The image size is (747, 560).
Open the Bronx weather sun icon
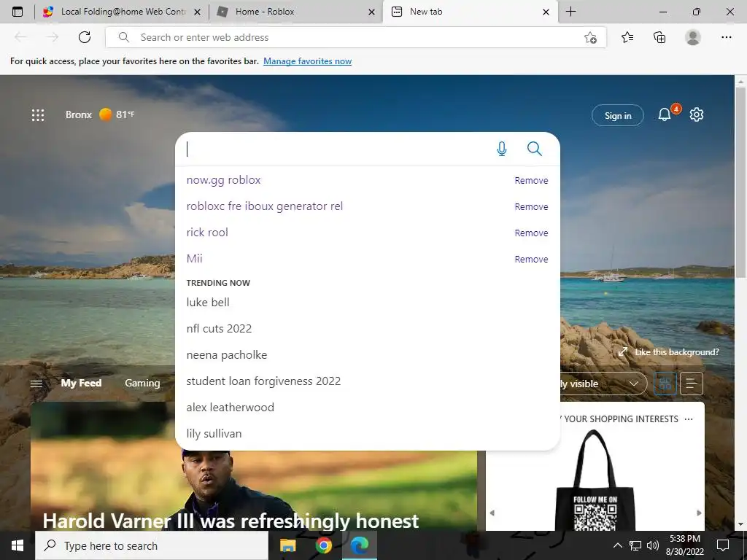pos(106,114)
